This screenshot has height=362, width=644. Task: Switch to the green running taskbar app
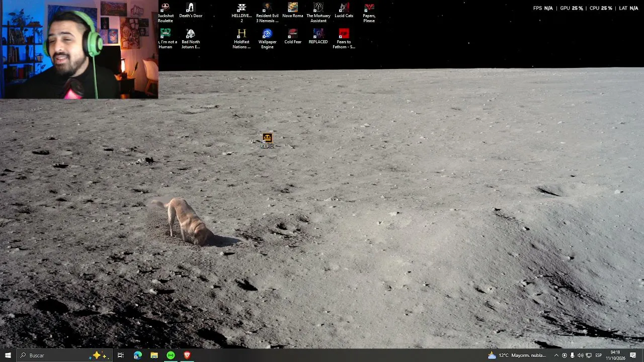[x=171, y=355]
